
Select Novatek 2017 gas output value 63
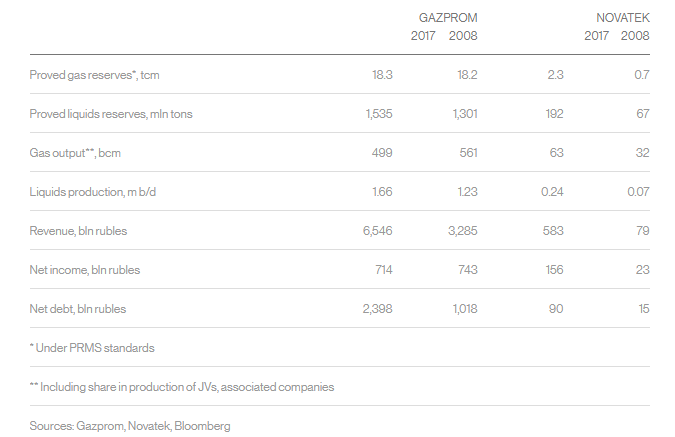[x=555, y=153]
